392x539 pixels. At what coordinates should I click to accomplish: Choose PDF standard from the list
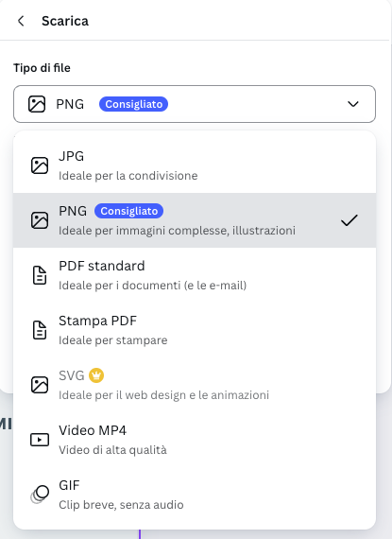pyautogui.click(x=195, y=275)
